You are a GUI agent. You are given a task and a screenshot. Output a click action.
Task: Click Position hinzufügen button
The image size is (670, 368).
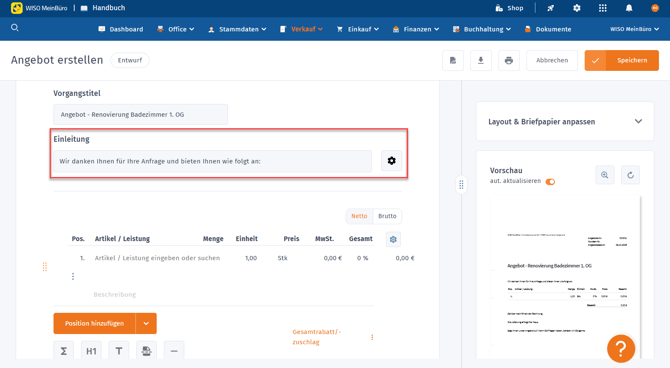94,324
